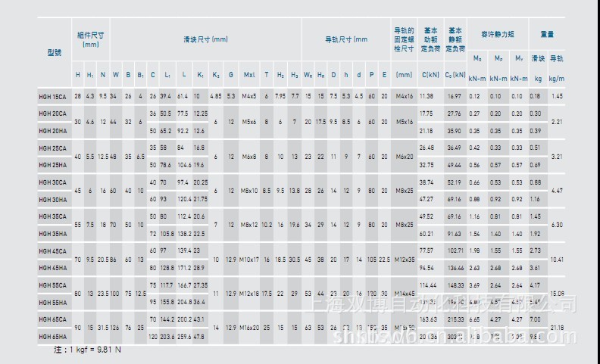This screenshot has height=364, width=600.
Task: Select the 重量 column group header
Action: [547, 35]
